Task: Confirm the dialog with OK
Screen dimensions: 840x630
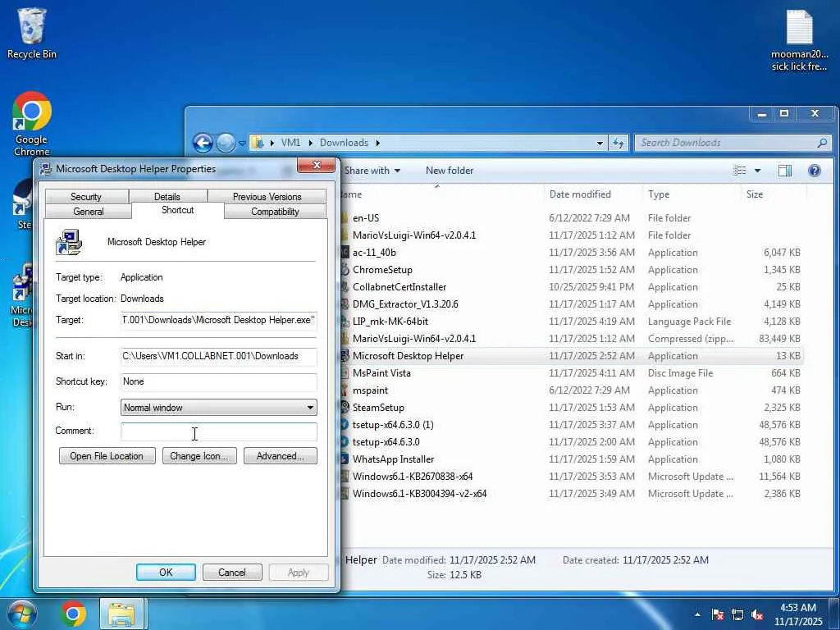Action: tap(166, 572)
